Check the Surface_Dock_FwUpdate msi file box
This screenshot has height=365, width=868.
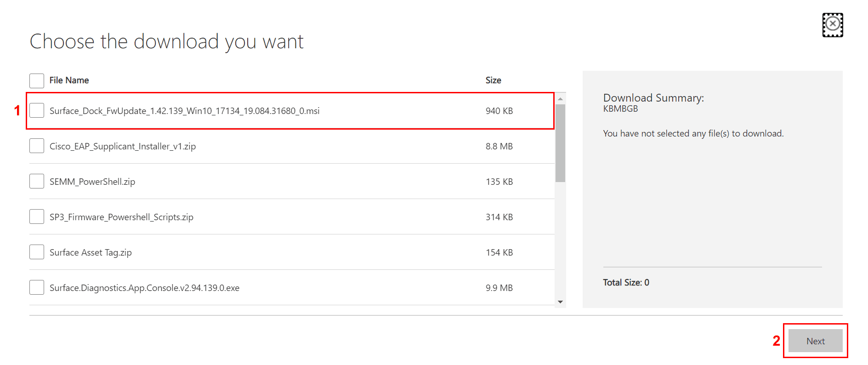click(37, 110)
